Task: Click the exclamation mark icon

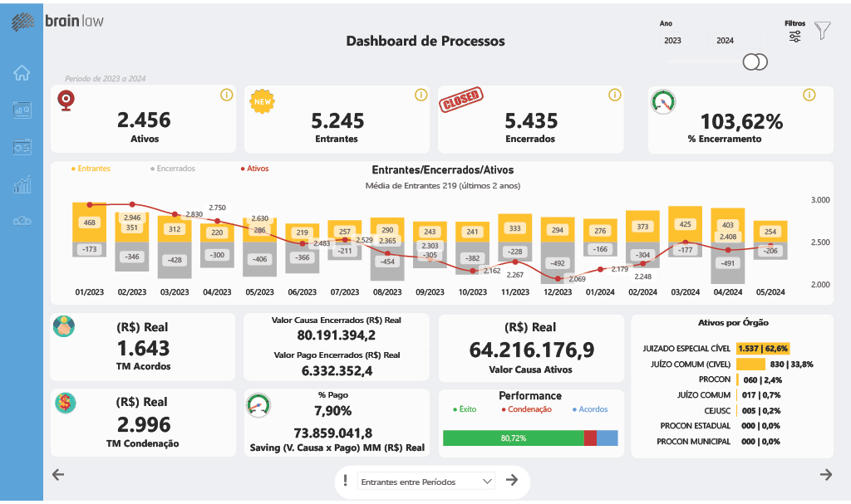Action: coord(345,480)
